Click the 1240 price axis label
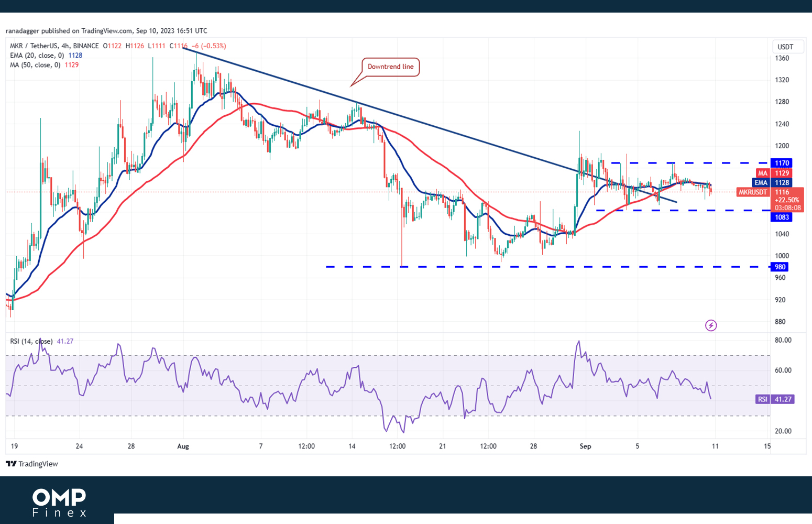812x524 pixels. (782, 124)
